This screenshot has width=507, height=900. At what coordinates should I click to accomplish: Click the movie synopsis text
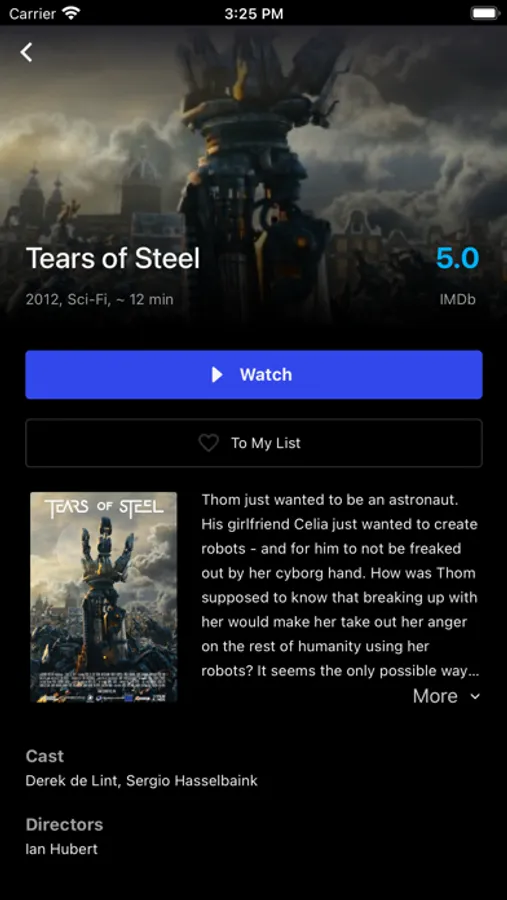tap(340, 585)
